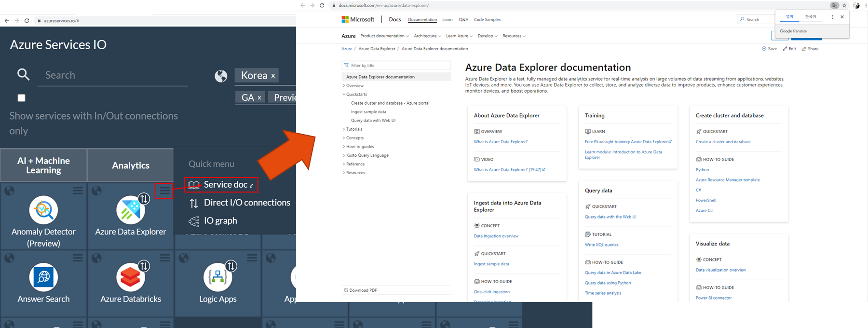Open the hamburger menu on the Logic Apps tile
The height and width of the screenshot is (328, 868).
click(x=252, y=258)
